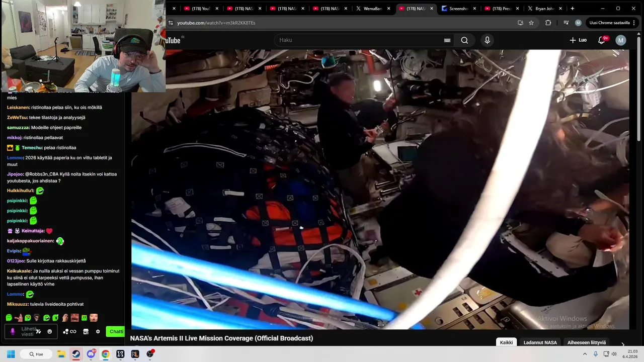Switch to the (178) Pres YouTube tab
Viewport: 644px width, 362px height.
coord(501,9)
